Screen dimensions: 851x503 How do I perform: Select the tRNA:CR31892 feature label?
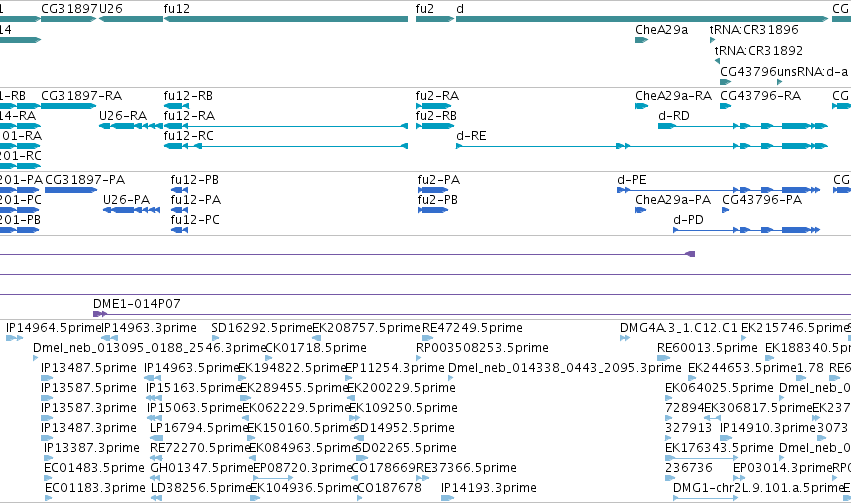759,50
